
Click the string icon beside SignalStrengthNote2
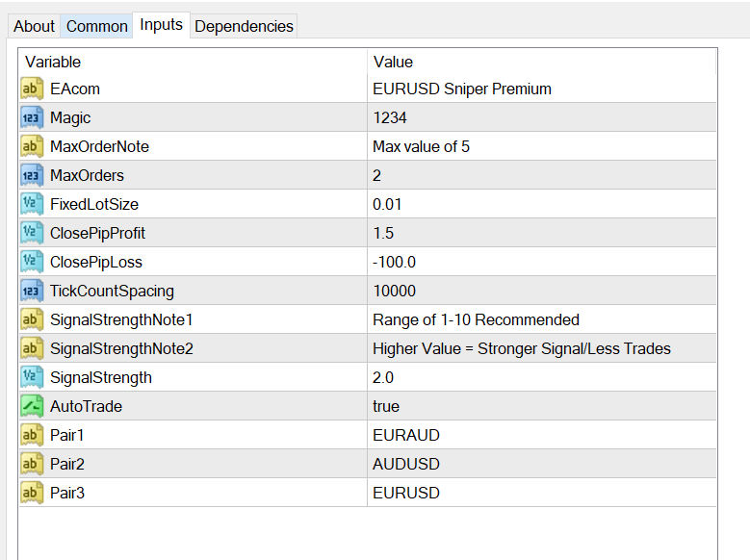[x=32, y=348]
